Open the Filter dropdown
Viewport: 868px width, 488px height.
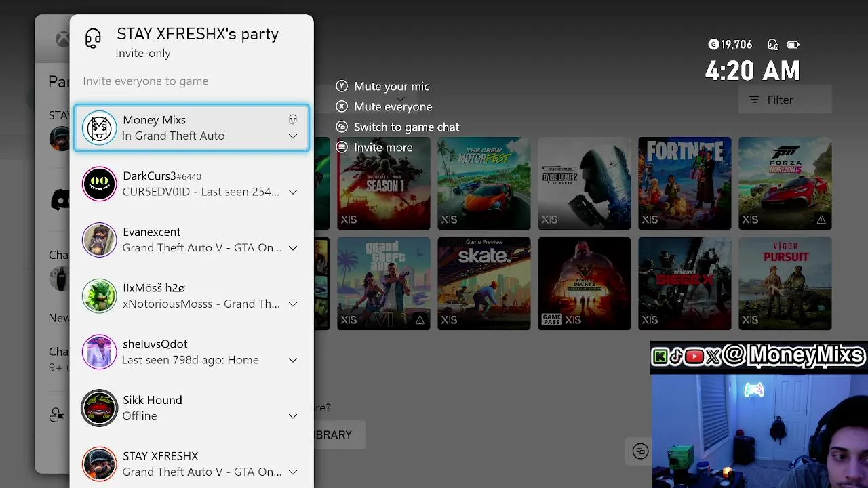point(785,100)
